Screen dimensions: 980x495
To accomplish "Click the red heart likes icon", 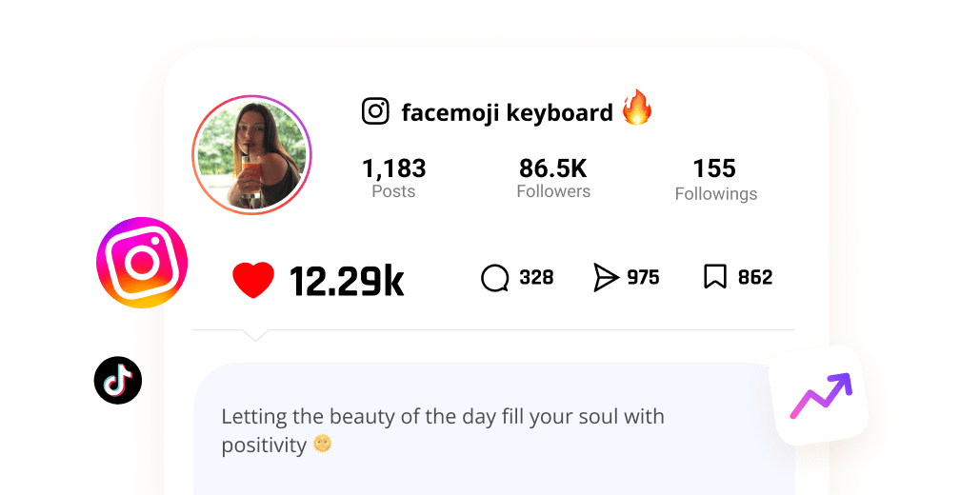I will click(253, 279).
